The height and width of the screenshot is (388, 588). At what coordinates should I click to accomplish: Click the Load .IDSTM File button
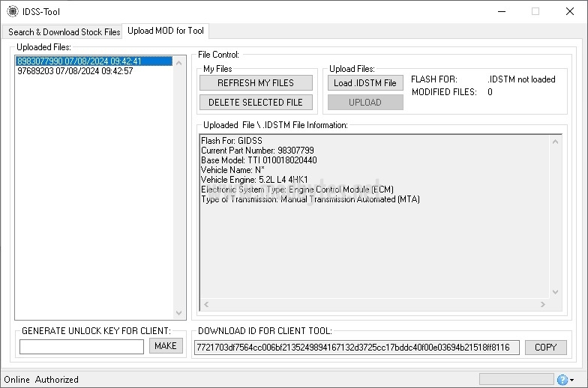pyautogui.click(x=365, y=82)
